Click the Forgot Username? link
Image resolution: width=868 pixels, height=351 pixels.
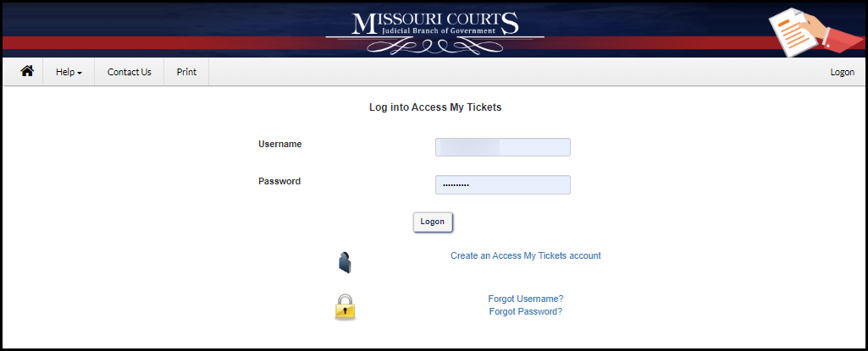click(x=525, y=299)
